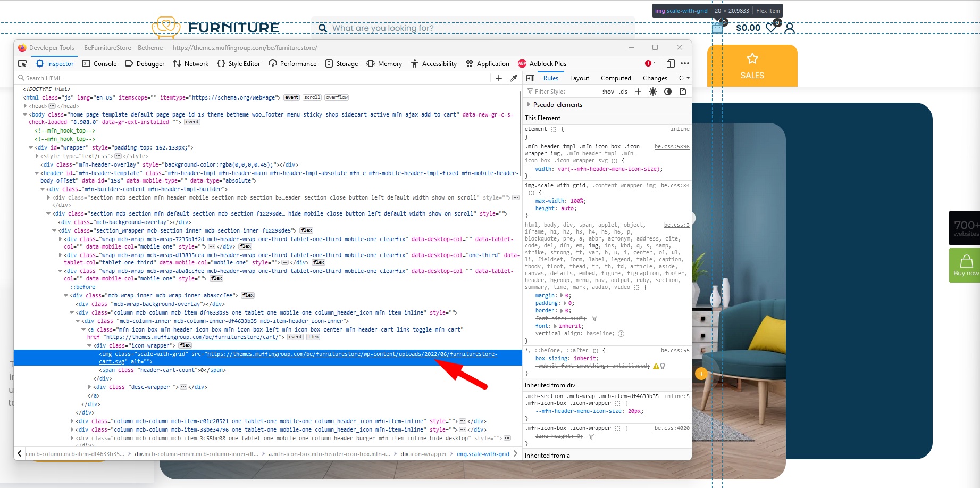Expand the head element node

(25, 106)
